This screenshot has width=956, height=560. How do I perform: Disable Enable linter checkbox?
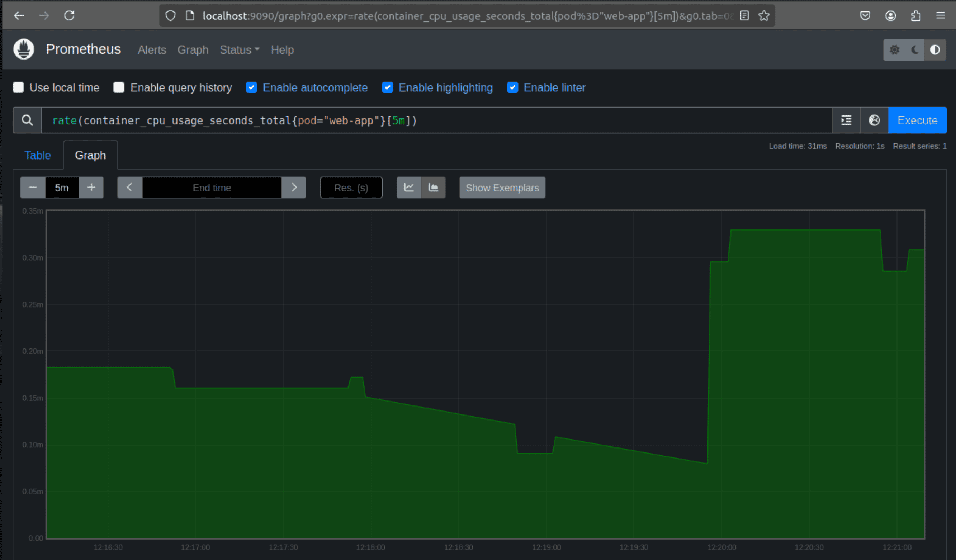(512, 87)
